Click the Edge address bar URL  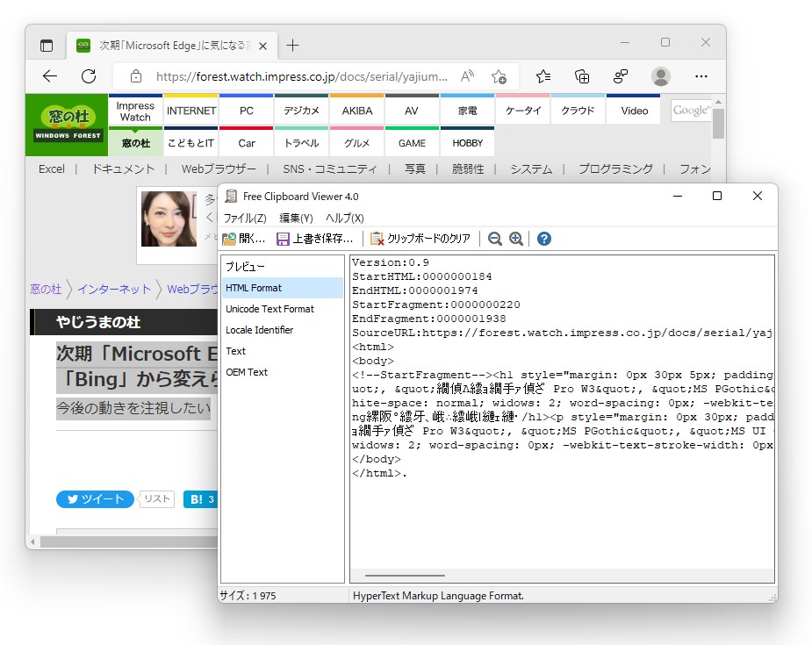coord(301,76)
